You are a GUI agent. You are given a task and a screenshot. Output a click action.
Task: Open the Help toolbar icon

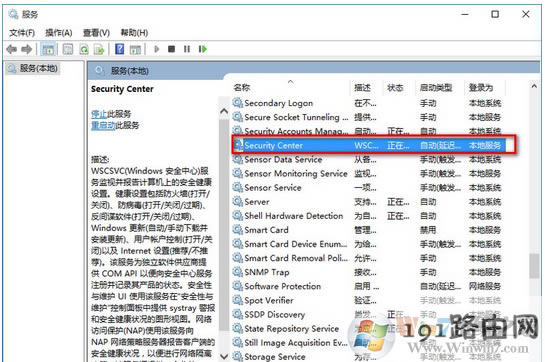click(x=120, y=49)
